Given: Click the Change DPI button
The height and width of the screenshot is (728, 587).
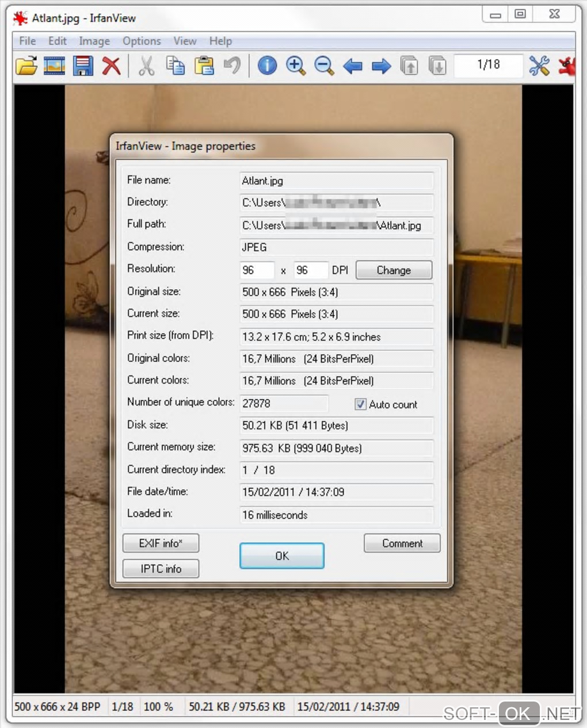Looking at the screenshot, I should coord(394,270).
